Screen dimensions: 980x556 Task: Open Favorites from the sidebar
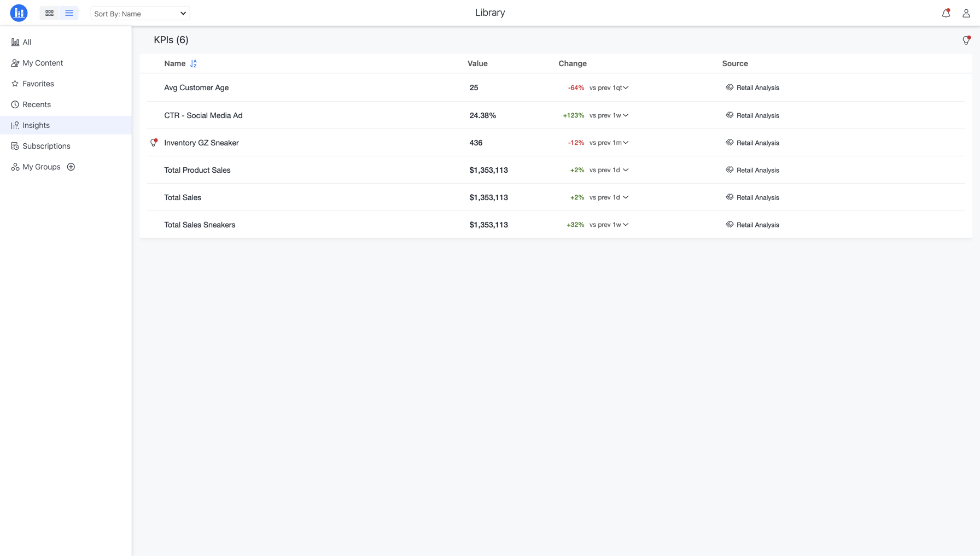click(38, 84)
